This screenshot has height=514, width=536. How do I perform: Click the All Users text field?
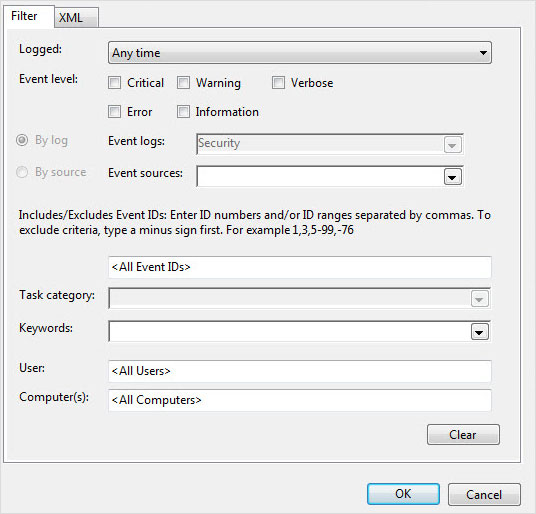coord(300,371)
